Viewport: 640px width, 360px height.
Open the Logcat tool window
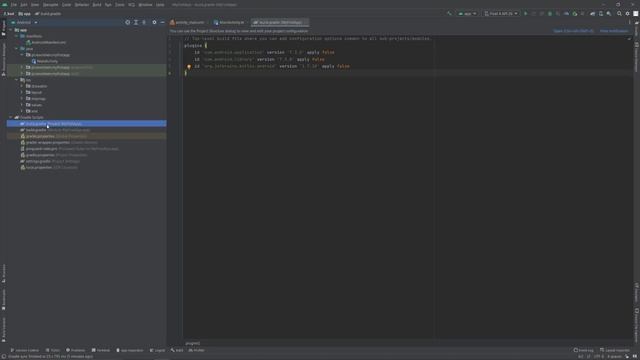(157, 350)
